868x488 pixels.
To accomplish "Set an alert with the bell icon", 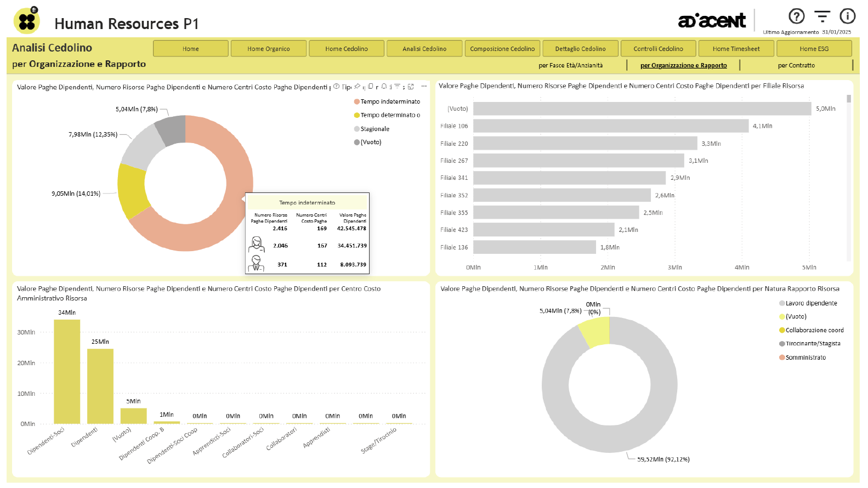I will pyautogui.click(x=384, y=87).
